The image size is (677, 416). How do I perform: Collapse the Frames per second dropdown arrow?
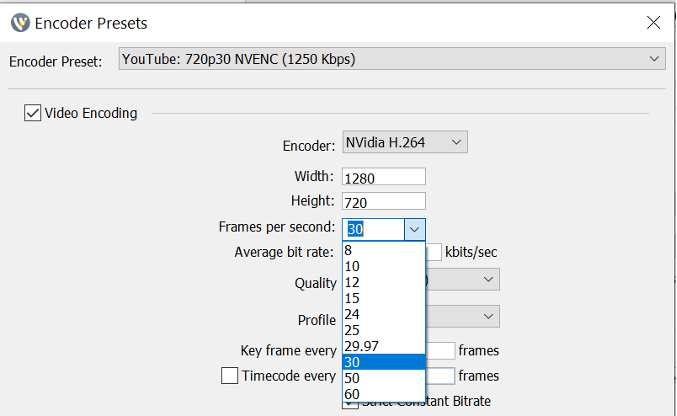tap(414, 229)
